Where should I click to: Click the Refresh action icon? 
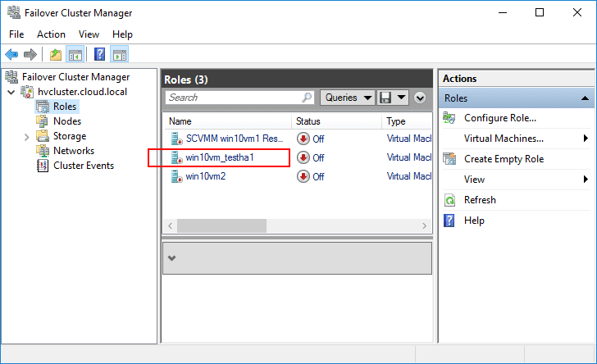[449, 200]
